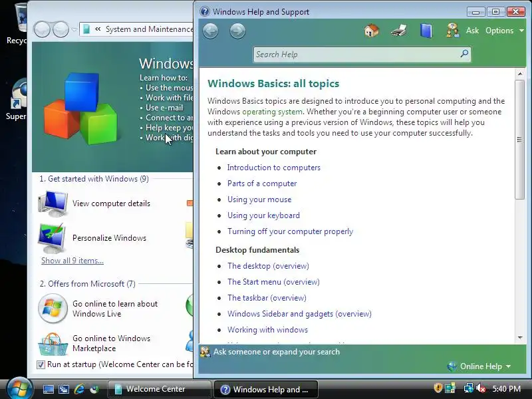The height and width of the screenshot is (399, 532).
Task: Open The Start menu (overview) topic
Action: 273,282
